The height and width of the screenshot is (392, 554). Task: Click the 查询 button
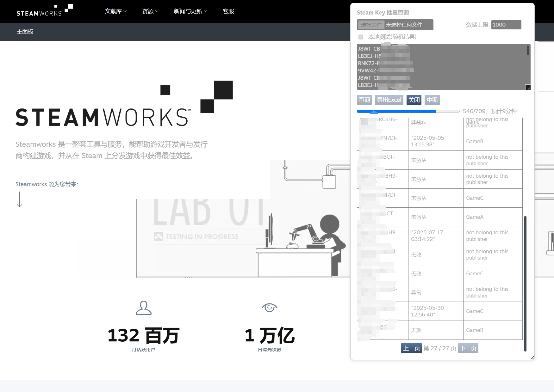tap(364, 100)
